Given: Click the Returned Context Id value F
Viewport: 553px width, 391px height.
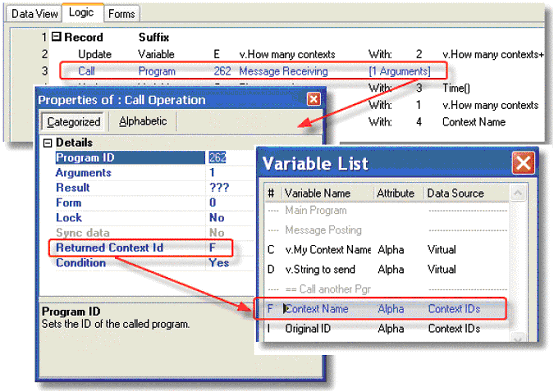Looking at the screenshot, I should 212,248.
